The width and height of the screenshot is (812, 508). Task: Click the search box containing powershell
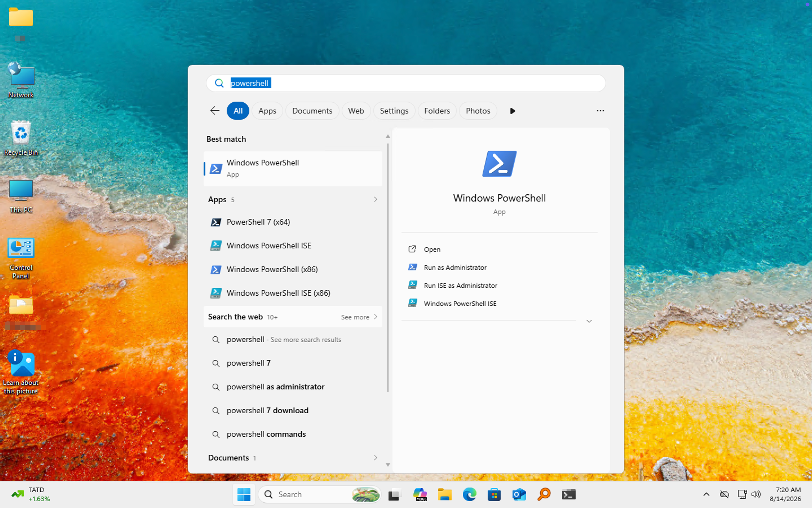point(406,83)
